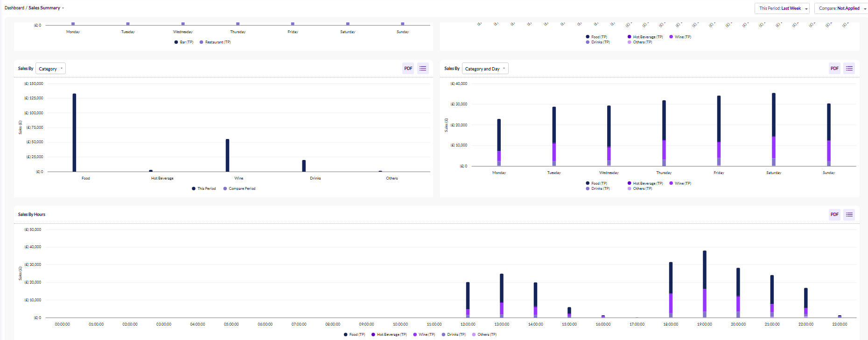This screenshot has width=868, height=340.
Task: Toggle This Period legend in category chart
Action: coord(204,189)
